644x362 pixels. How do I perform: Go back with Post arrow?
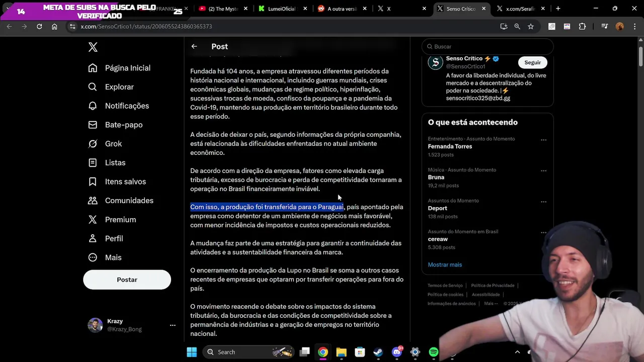point(194,46)
